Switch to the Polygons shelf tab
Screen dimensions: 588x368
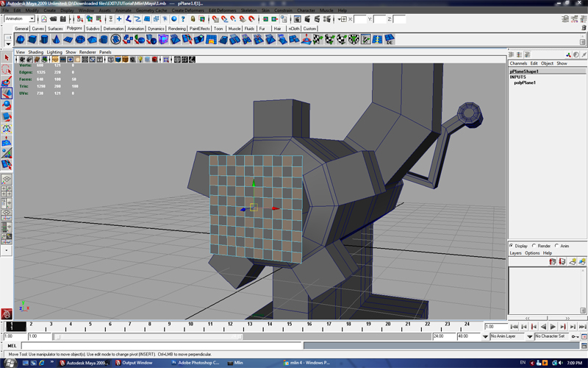point(74,29)
